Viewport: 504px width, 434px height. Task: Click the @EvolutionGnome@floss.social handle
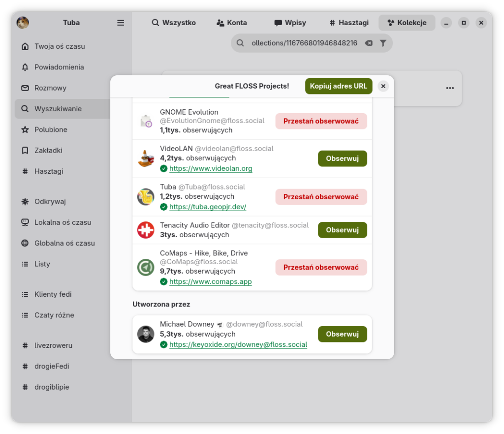coord(212,121)
